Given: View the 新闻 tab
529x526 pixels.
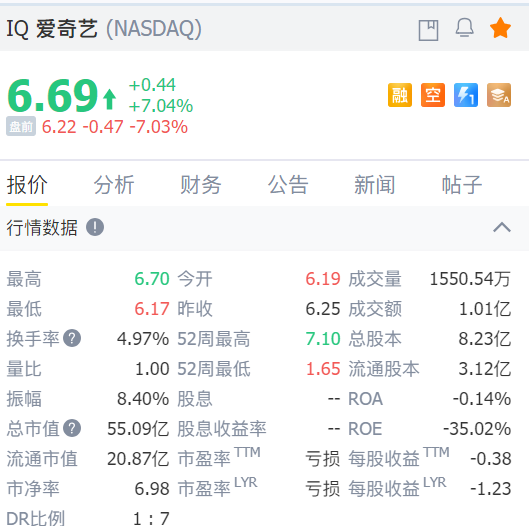Looking at the screenshot, I should 374,185.
